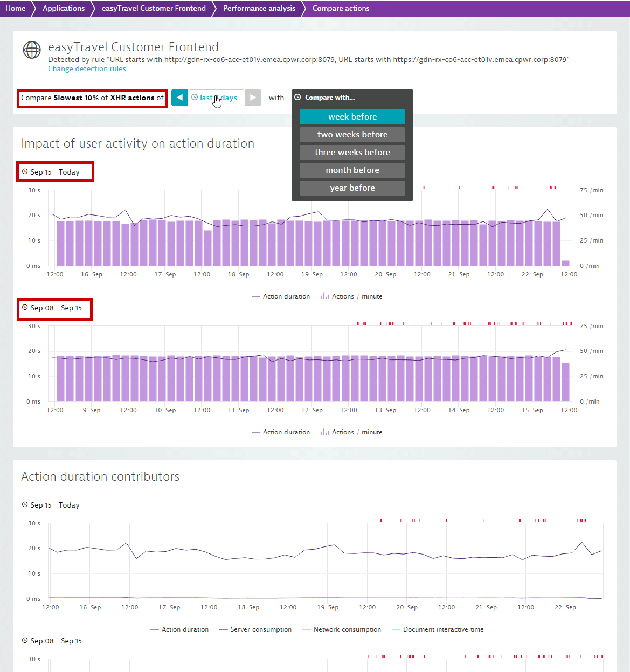Go to the previous timeframe with left arrow

pyautogui.click(x=179, y=98)
